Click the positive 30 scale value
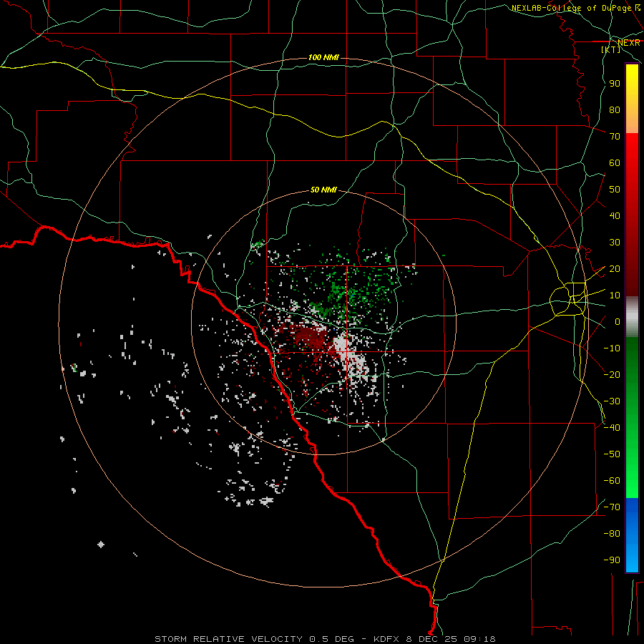The height and width of the screenshot is (644, 644). pos(615,243)
